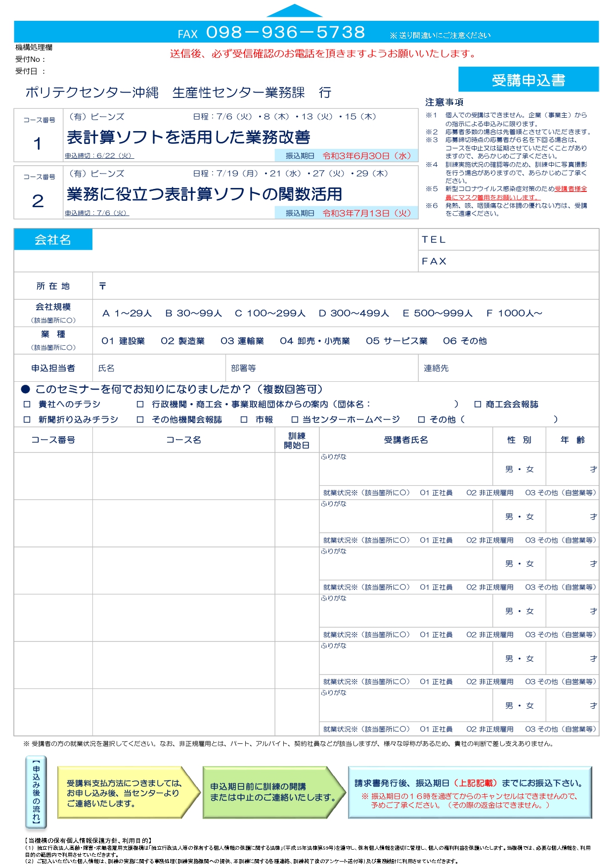
Task: Click the コース番号 column header
Action: [x=53, y=440]
